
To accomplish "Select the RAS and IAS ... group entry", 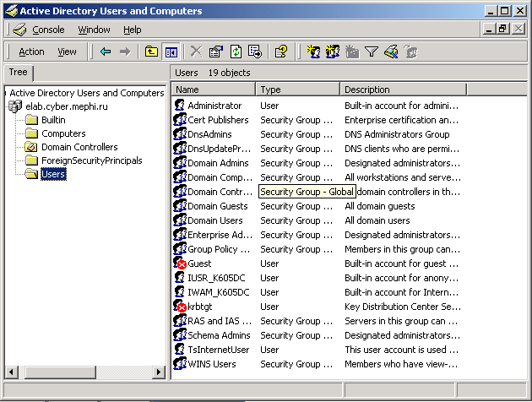I will tap(220, 321).
